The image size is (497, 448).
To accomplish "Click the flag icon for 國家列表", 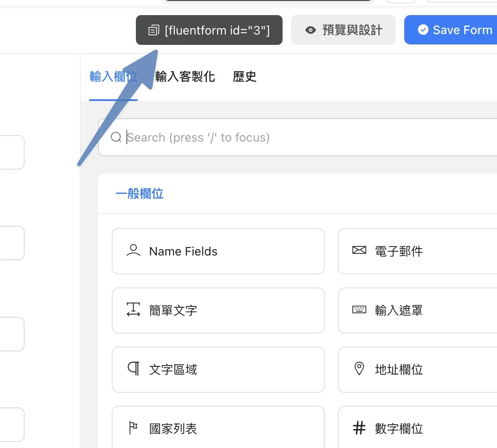I will tap(133, 428).
